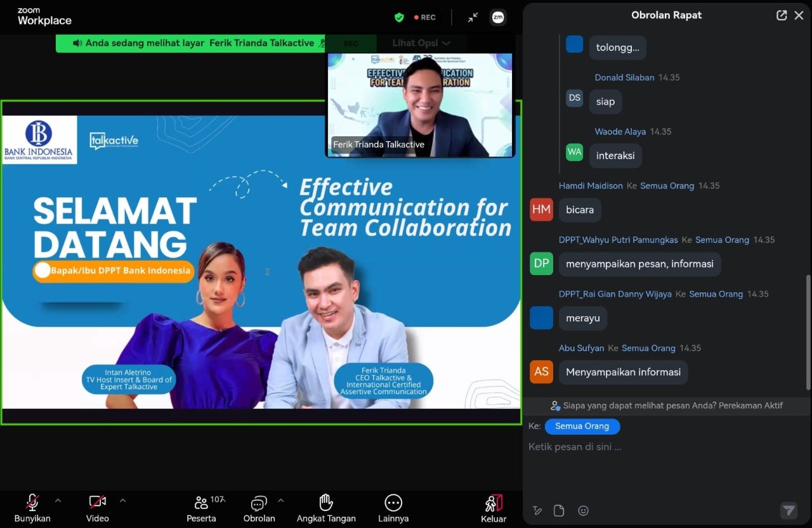This screenshot has height=528, width=812.
Task: Click sender name Waode Alaya
Action: 620,132
